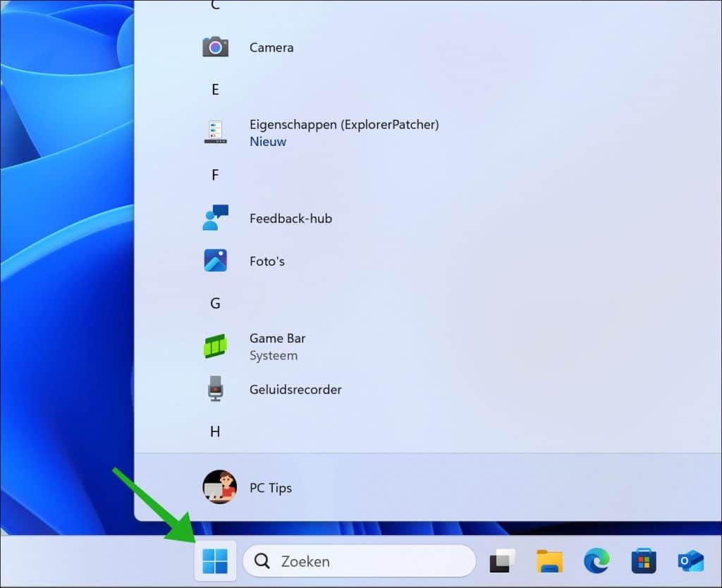The image size is (722, 588).
Task: Click the letter H section header
Action: pyautogui.click(x=215, y=431)
